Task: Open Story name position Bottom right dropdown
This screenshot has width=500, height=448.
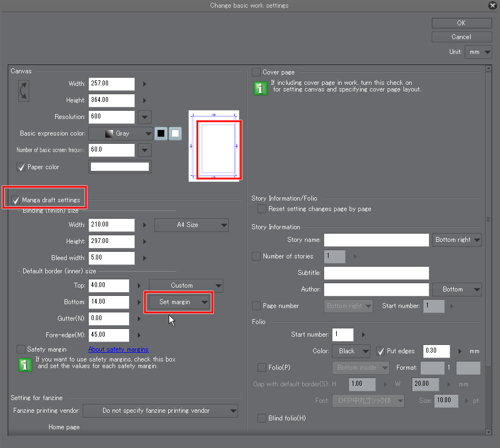Action: [x=456, y=240]
